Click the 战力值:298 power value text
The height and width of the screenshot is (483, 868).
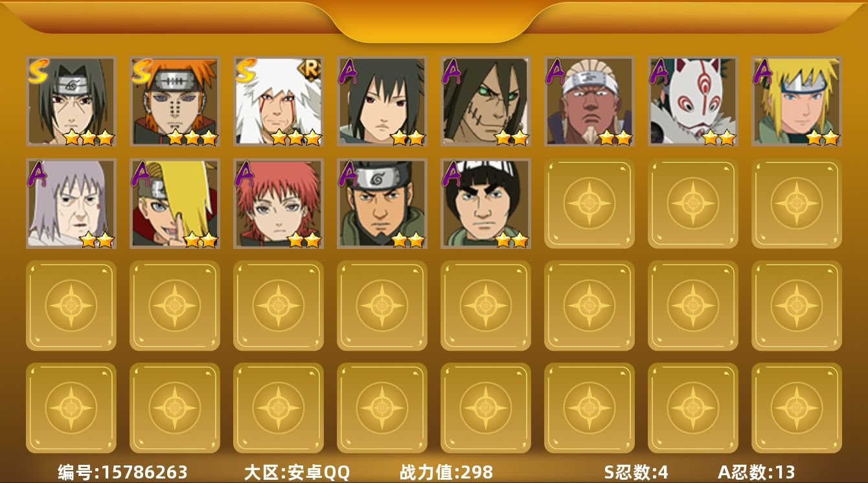click(446, 472)
